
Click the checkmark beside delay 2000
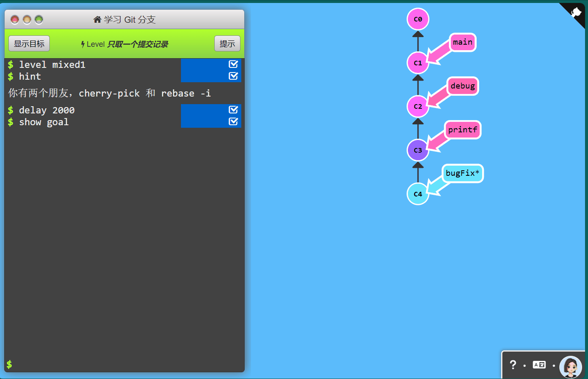(x=233, y=110)
